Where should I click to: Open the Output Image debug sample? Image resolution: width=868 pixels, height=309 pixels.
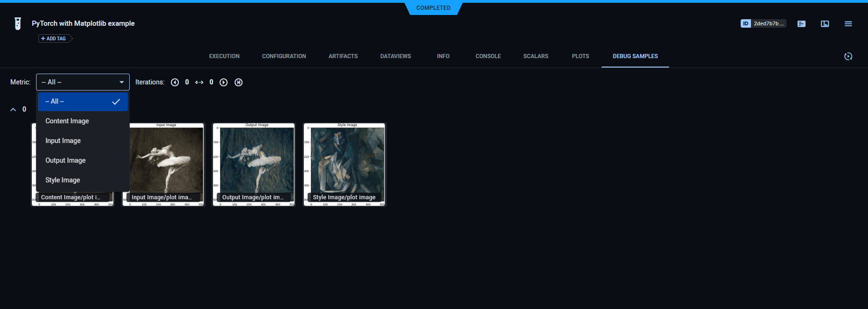click(254, 162)
